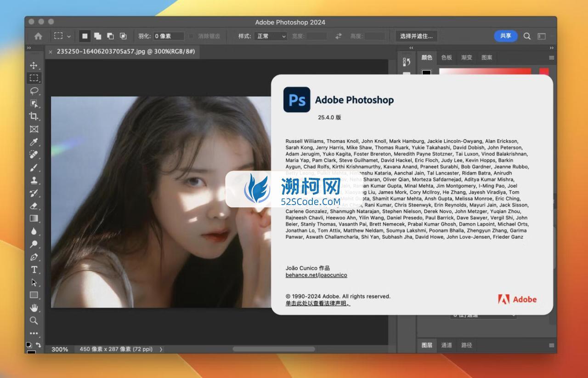Choose Intersect with Selection mode
The height and width of the screenshot is (378, 588).
pyautogui.click(x=123, y=36)
